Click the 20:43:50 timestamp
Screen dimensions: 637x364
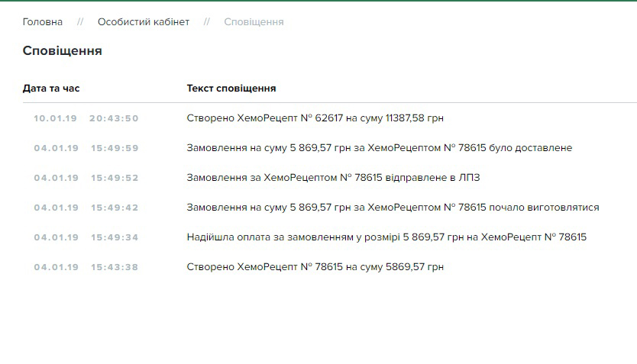click(114, 118)
